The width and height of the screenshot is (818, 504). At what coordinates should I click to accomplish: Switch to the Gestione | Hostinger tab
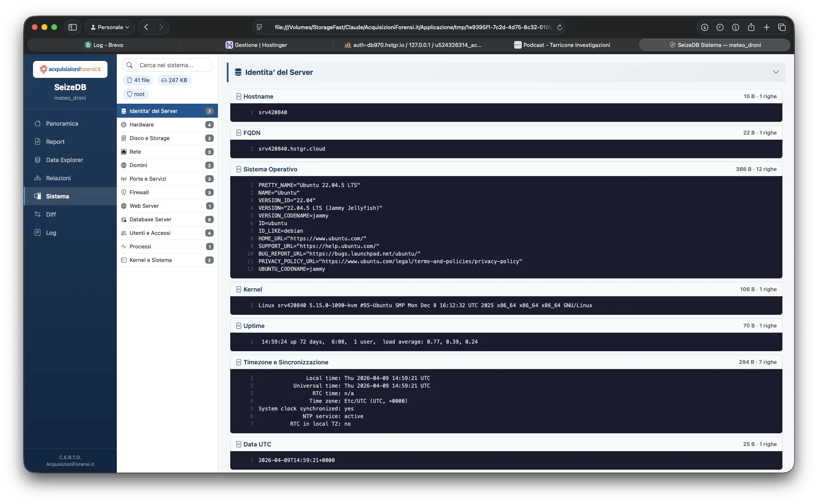pos(256,45)
